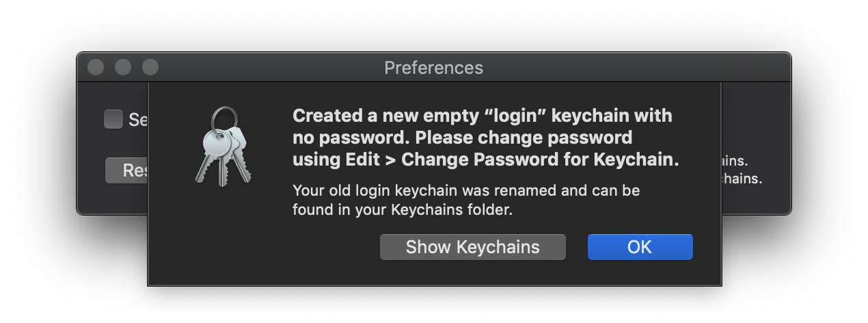Click the "no password. Please change password" line
Screen dimensions: 868x323
pyautogui.click(x=462, y=138)
